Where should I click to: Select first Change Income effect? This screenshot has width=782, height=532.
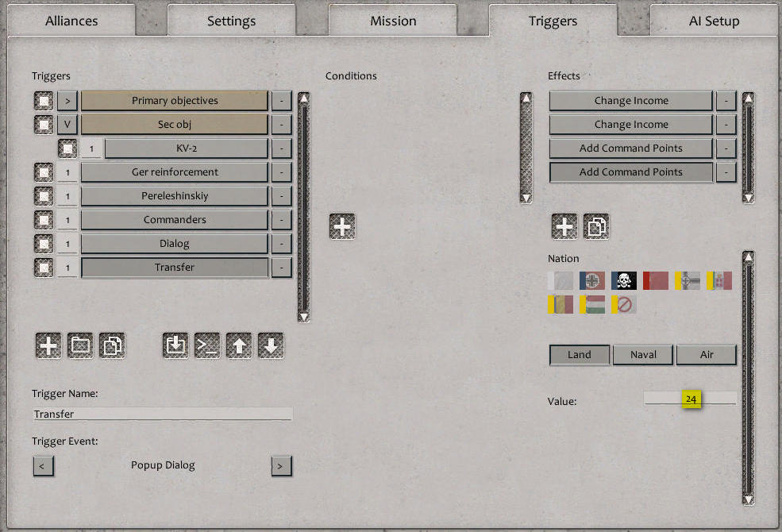(x=631, y=101)
